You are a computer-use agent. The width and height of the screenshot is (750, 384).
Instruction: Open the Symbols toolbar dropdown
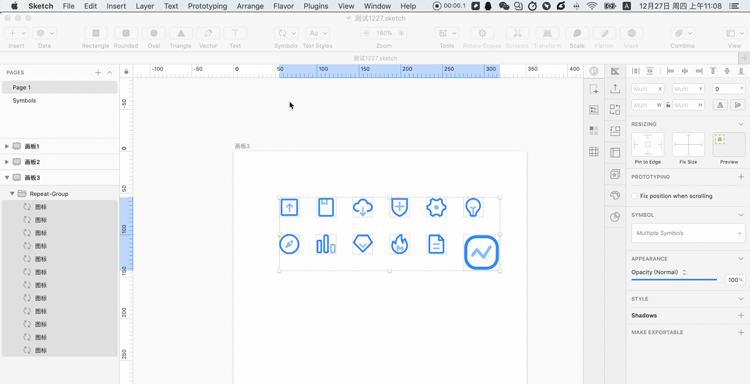point(286,33)
